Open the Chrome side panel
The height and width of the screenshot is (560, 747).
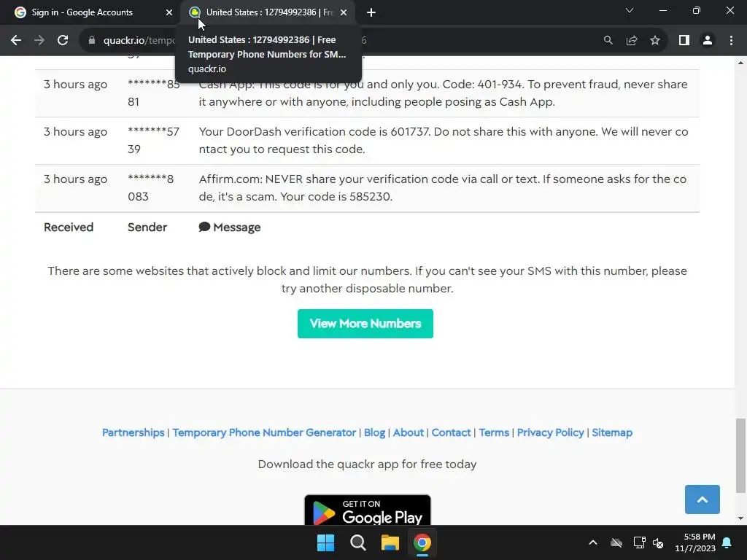[684, 41]
